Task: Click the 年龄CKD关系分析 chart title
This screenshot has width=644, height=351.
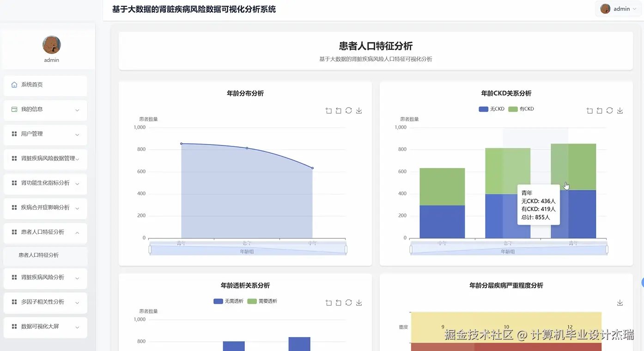Action: (506, 93)
